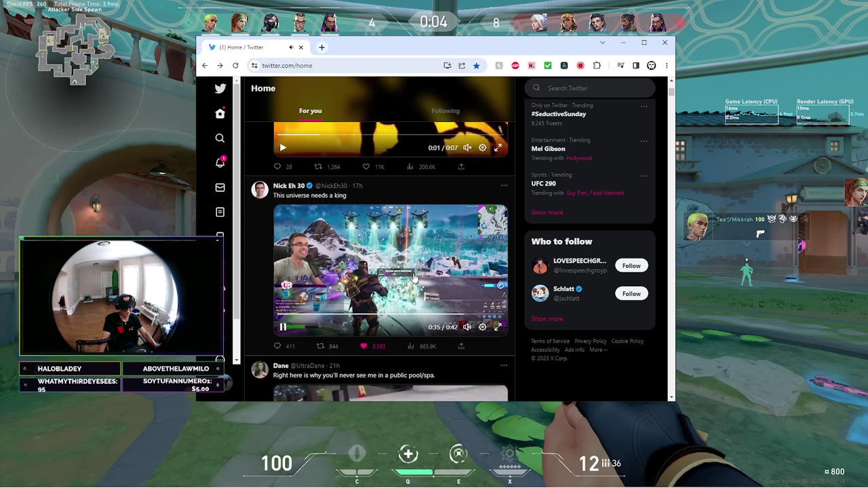Open the media control playlist icon
Viewport: 868px width, 488px height.
tap(620, 66)
